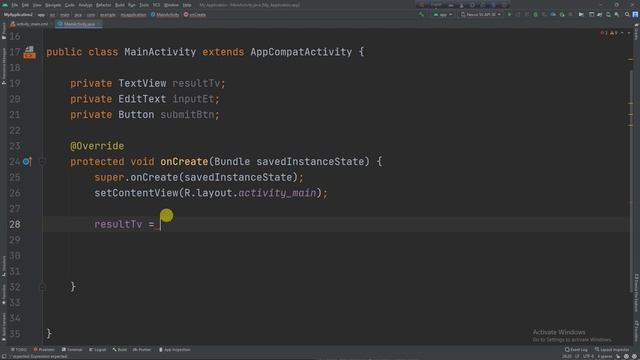Open the SDK Manager icon
Viewport: 640px width, 360px height.
[x=617, y=14]
